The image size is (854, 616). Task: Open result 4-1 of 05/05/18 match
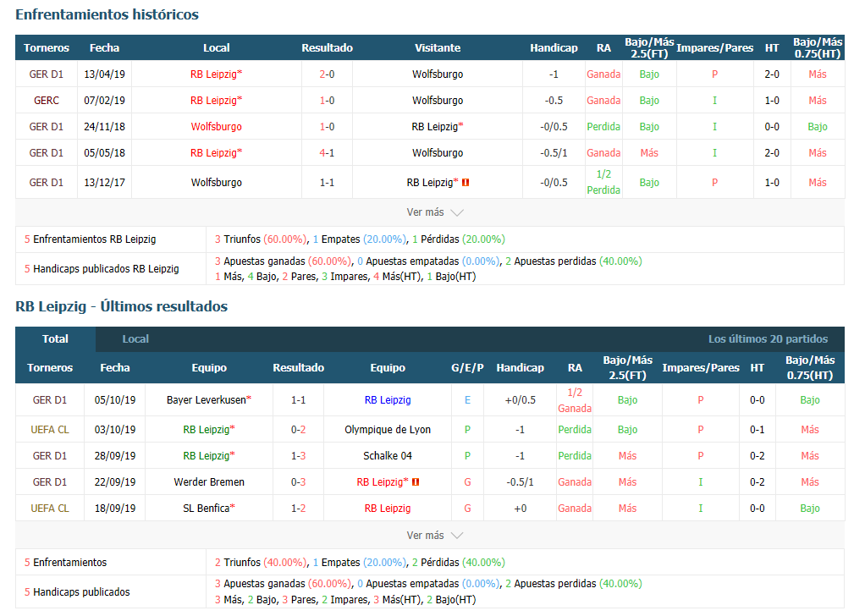coord(327,153)
